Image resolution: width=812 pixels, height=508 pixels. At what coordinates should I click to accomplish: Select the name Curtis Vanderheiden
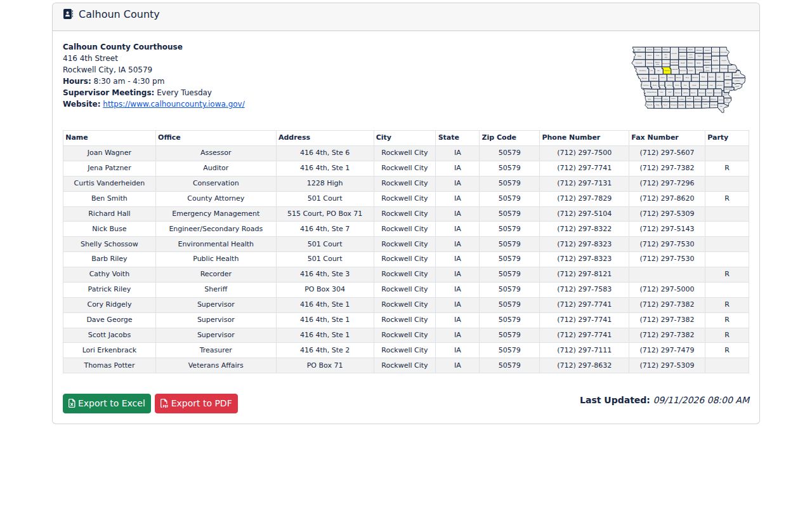(109, 184)
